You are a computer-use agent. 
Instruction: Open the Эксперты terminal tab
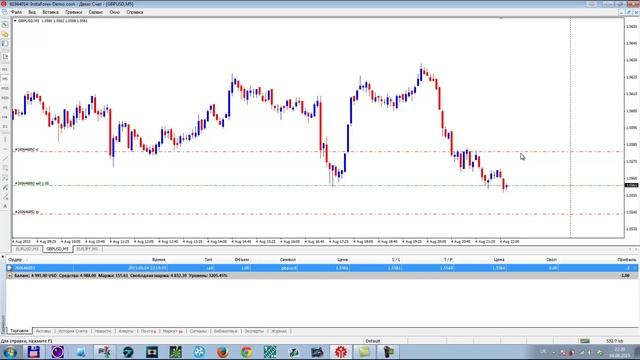(254, 331)
